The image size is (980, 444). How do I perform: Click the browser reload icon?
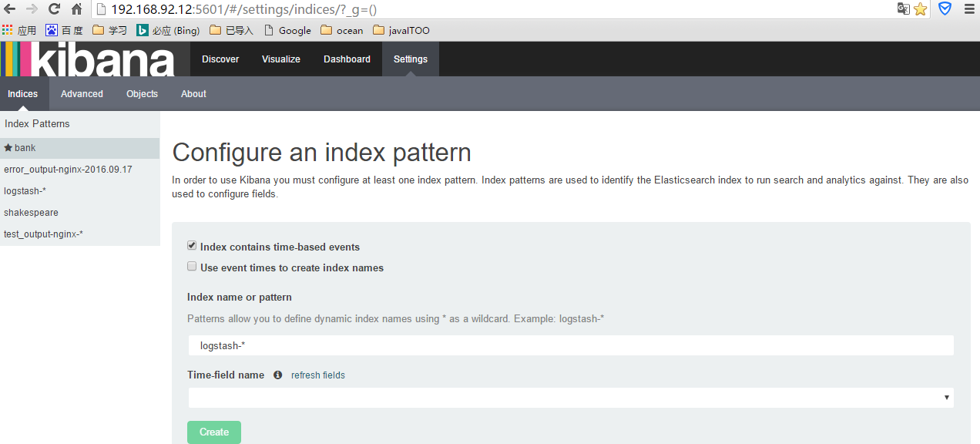click(54, 9)
